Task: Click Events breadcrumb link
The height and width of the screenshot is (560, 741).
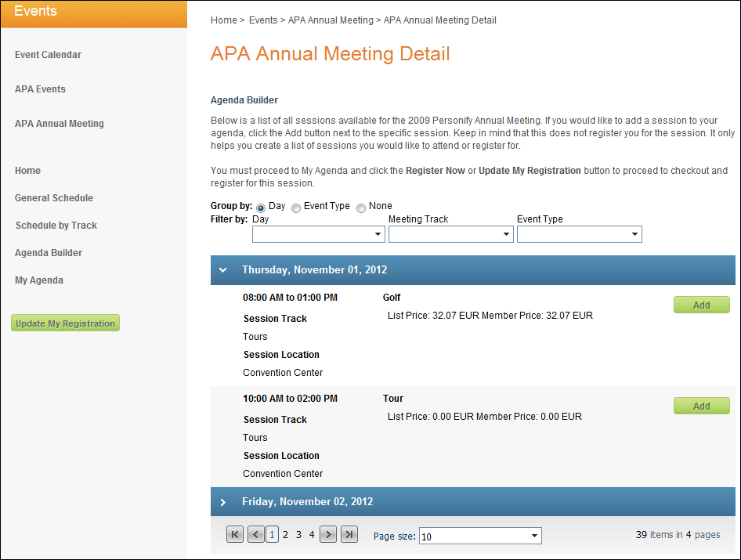Action: pyautogui.click(x=263, y=20)
